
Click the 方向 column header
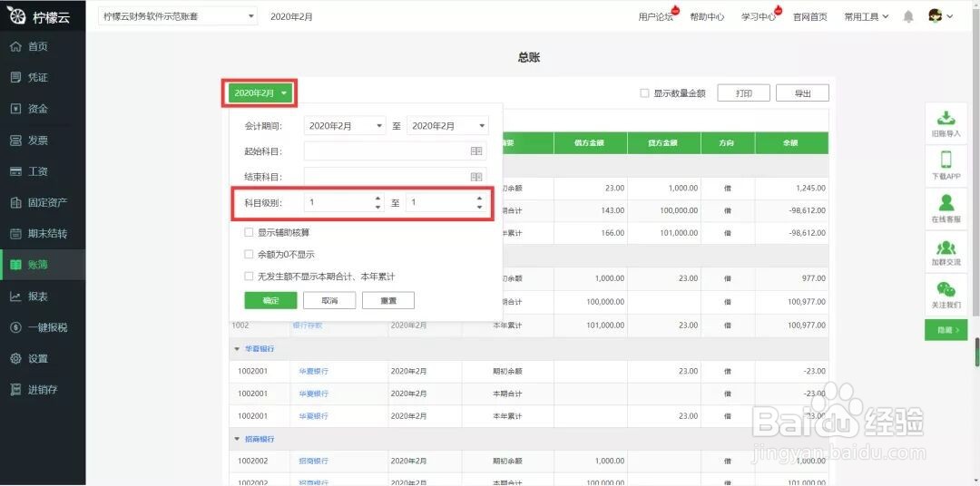pos(728,143)
